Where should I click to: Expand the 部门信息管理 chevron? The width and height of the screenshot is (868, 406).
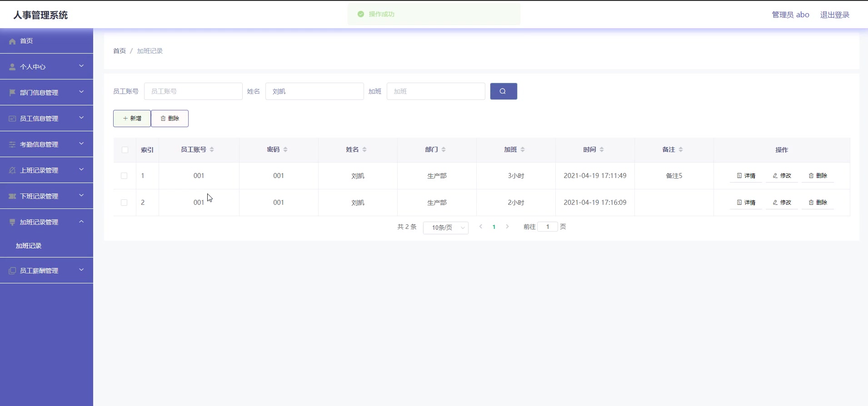81,92
